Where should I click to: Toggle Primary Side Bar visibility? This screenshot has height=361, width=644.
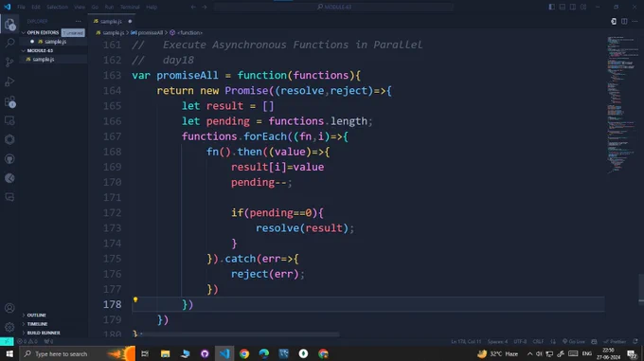tap(551, 7)
